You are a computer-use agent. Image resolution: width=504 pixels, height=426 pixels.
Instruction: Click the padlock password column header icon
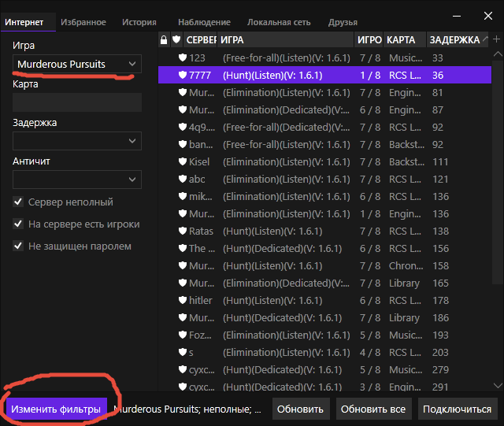(164, 40)
